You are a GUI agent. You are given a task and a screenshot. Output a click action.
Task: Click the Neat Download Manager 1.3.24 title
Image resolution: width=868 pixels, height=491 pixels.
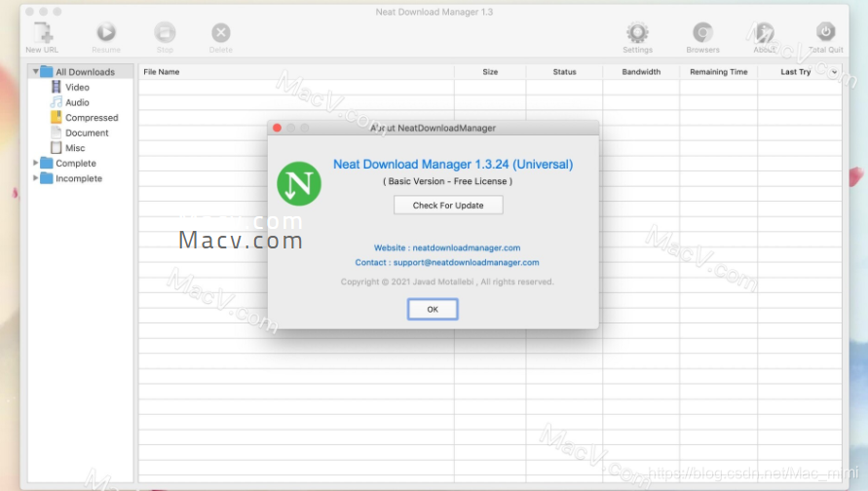[453, 165]
